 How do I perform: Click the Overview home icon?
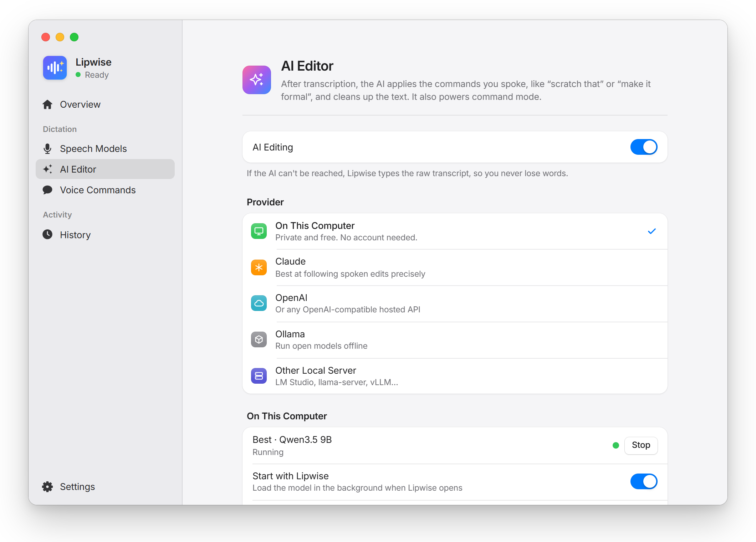pyautogui.click(x=47, y=104)
